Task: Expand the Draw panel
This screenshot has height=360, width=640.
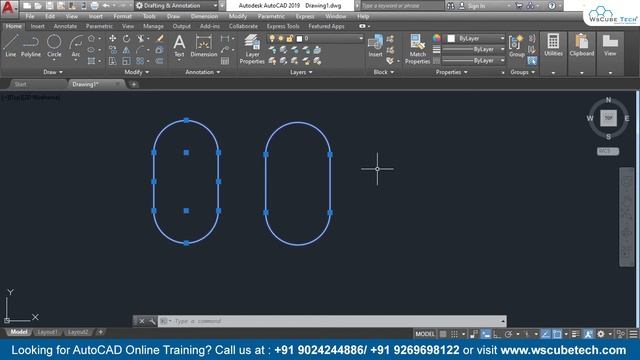Action: [53, 72]
